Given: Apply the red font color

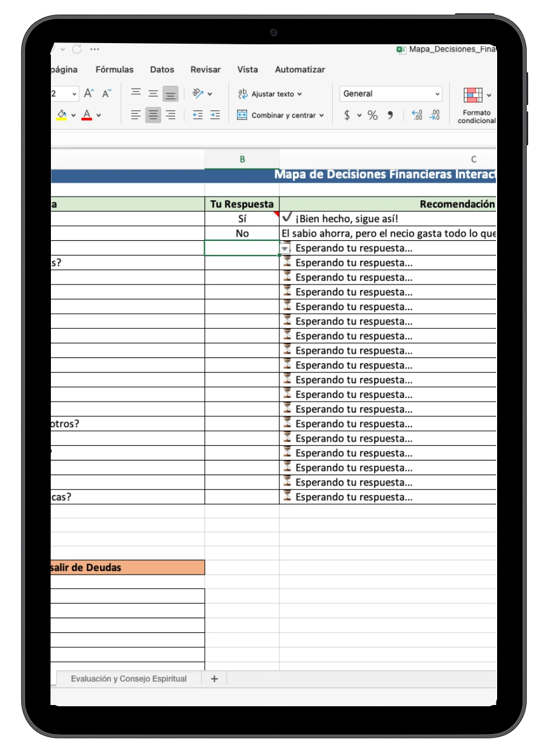Looking at the screenshot, I should click(87, 115).
